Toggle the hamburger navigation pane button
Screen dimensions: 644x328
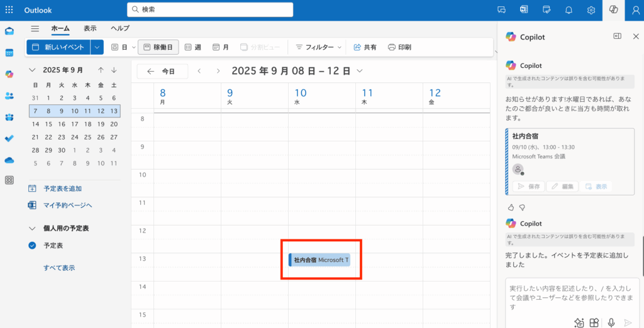tap(35, 29)
